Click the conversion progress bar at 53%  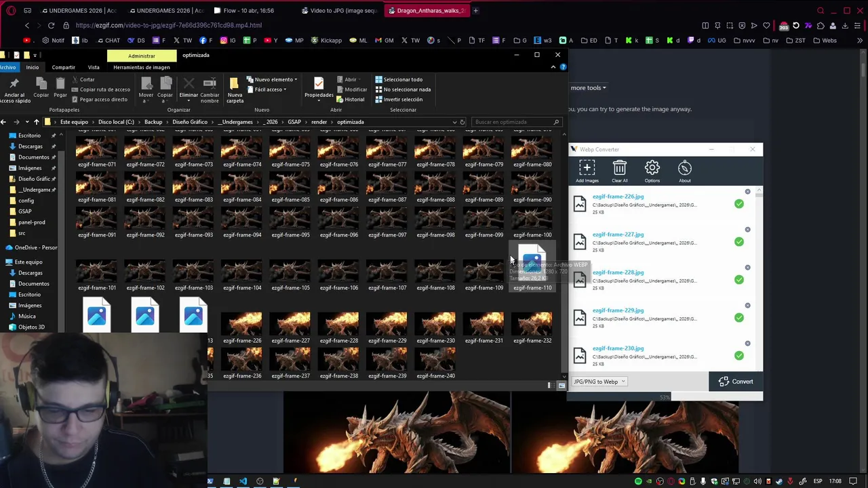click(x=665, y=397)
